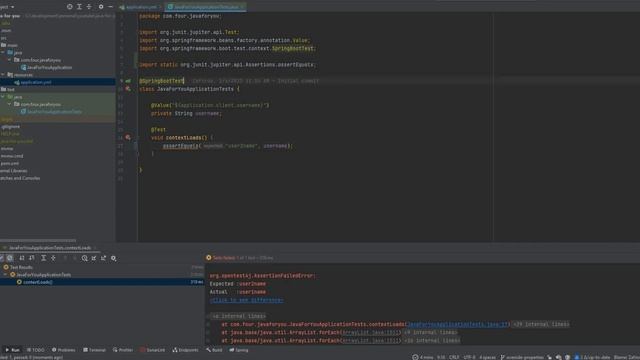The width and height of the screenshot is (640, 360).
Task: Open the Run tool window tab
Action: pos(12,350)
